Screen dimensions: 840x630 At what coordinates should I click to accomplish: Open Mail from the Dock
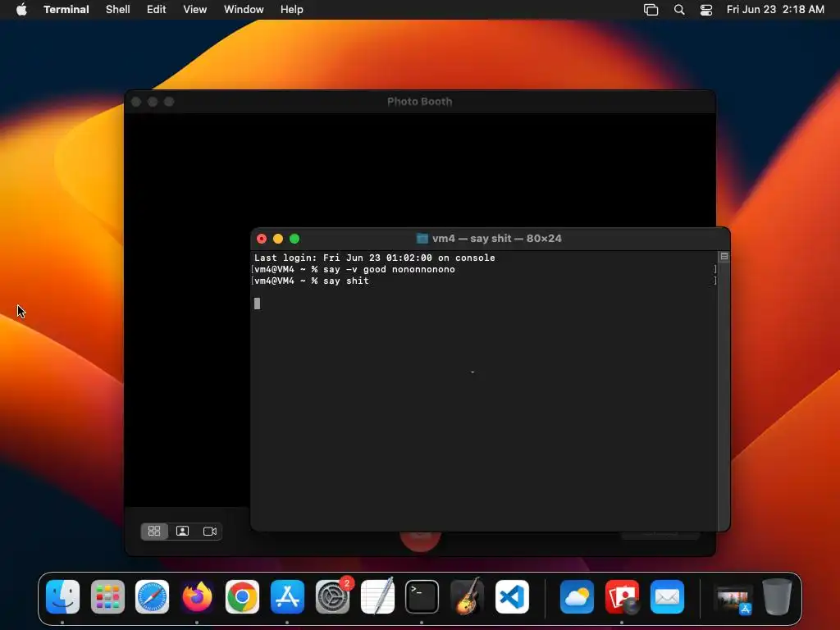[667, 597]
